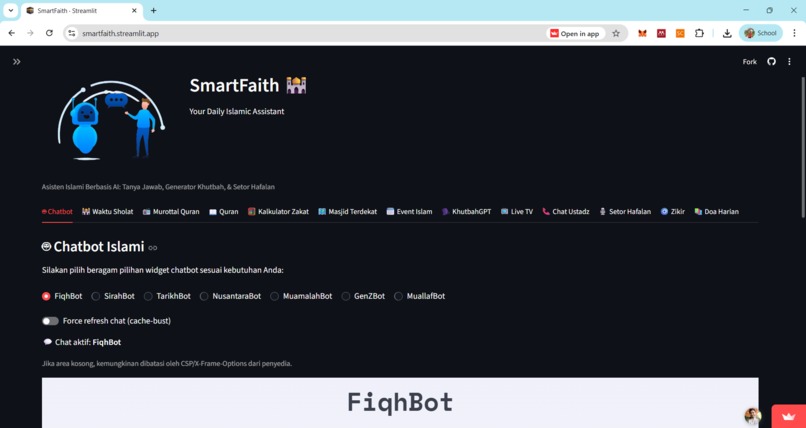Click the FiqhBot heading in the embedded frame

400,402
